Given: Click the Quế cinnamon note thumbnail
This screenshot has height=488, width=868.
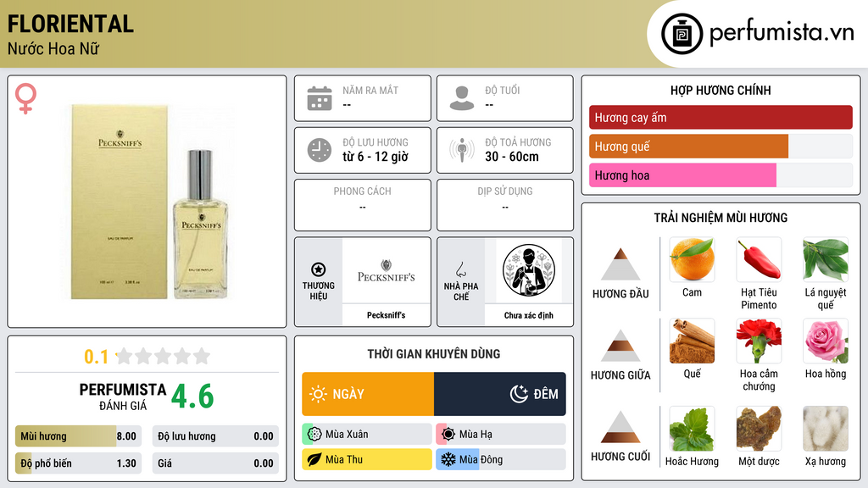Looking at the screenshot, I should pyautogui.click(x=692, y=341).
